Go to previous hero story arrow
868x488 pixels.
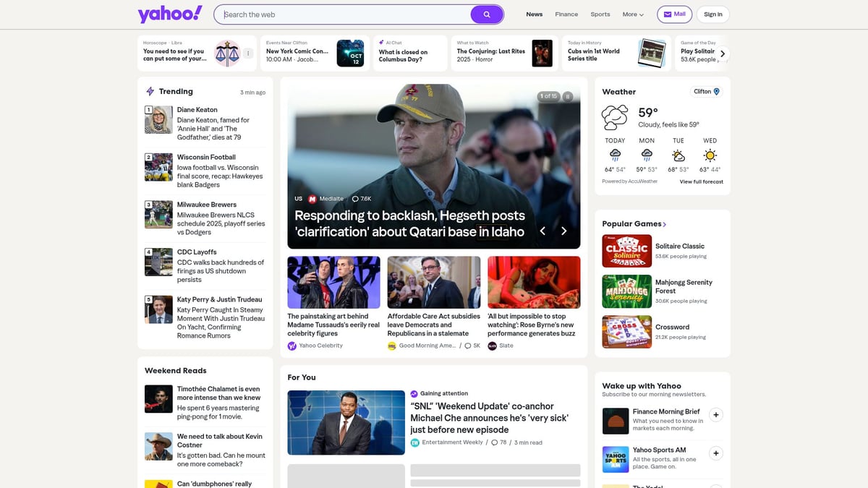542,231
